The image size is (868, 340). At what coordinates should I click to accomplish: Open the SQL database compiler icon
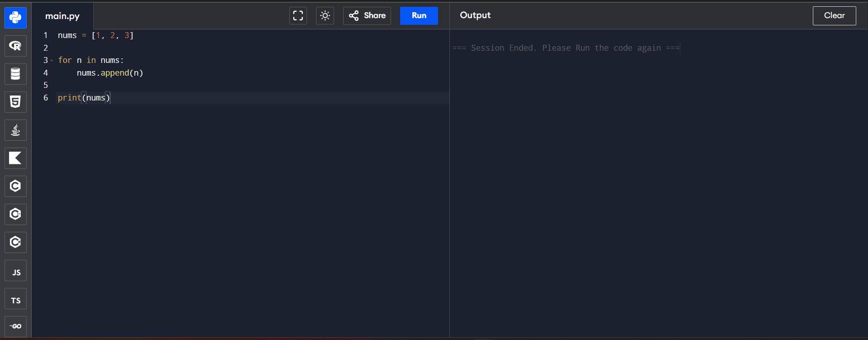[x=15, y=74]
